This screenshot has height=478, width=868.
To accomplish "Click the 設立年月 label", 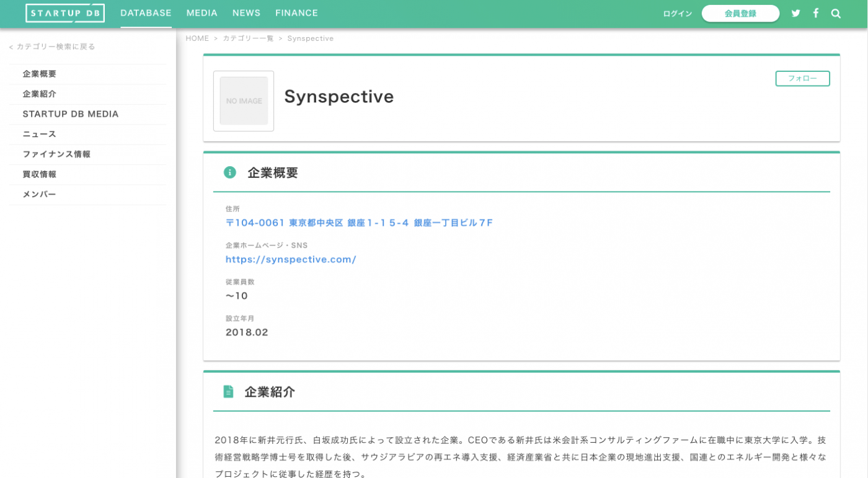I will point(240,319).
